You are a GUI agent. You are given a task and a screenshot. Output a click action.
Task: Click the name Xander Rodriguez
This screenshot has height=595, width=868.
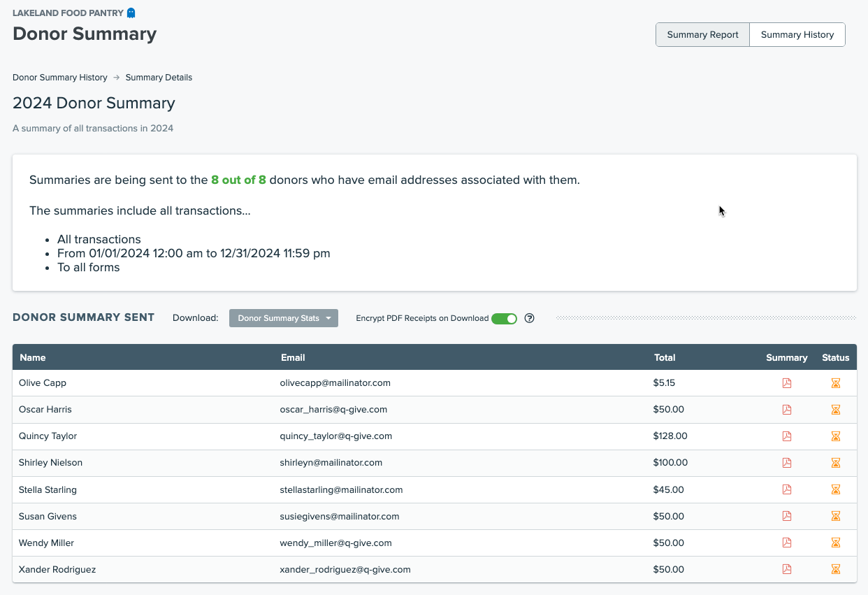click(57, 569)
